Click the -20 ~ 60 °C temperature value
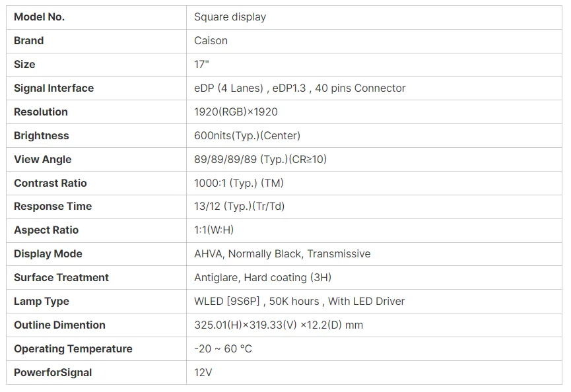The height and width of the screenshot is (392, 571). point(222,349)
